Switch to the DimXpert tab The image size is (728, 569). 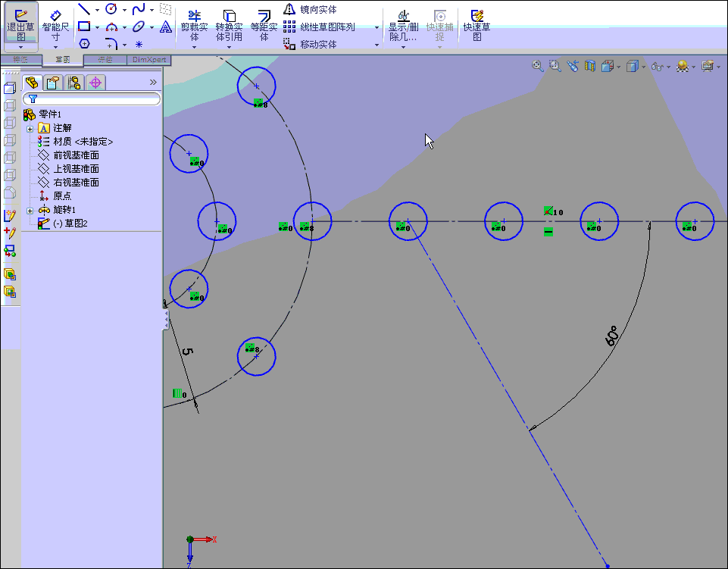[149, 59]
